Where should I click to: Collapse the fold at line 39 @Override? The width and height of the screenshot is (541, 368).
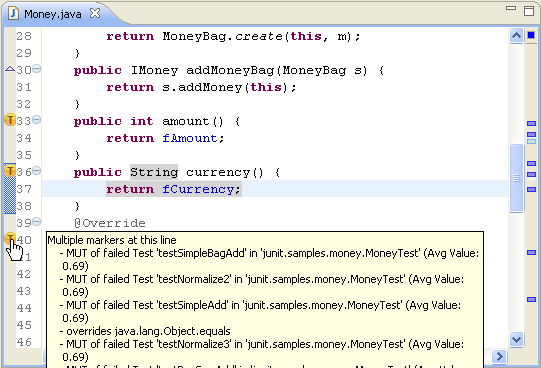click(37, 221)
